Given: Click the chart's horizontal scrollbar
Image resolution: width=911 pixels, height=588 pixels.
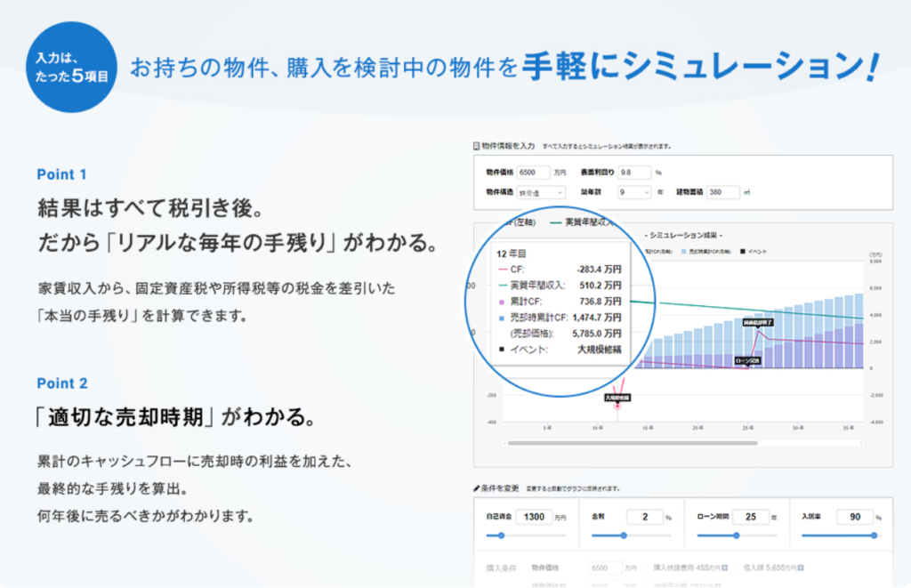Looking at the screenshot, I should tap(632, 442).
